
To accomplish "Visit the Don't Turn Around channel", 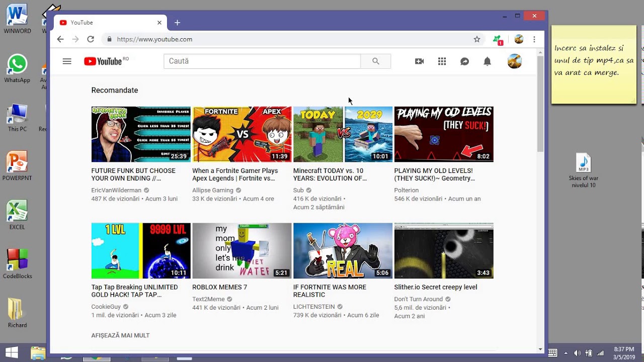I will point(419,299).
